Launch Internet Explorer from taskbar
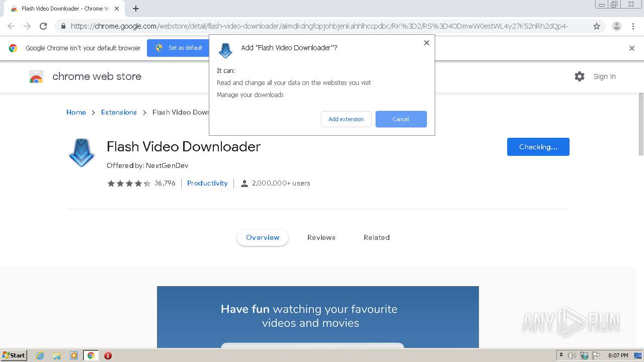Viewport: 644px width, 362px height. pyautogui.click(x=40, y=355)
